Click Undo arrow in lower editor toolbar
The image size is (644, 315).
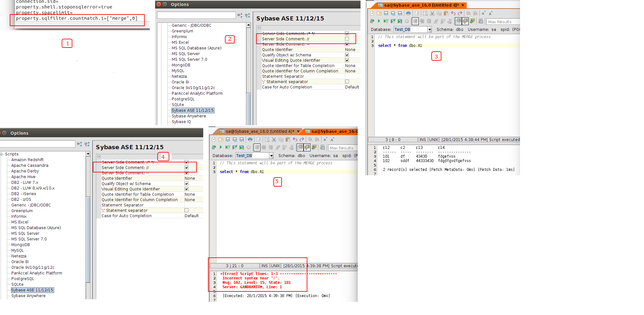pyautogui.click(x=295, y=139)
